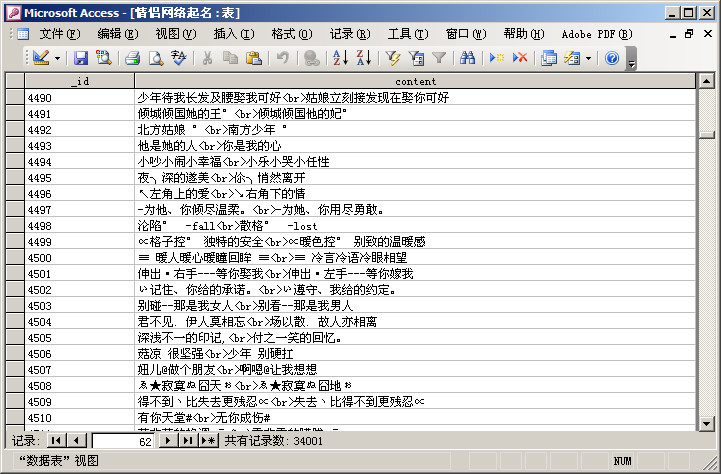Go to first record button
721x474 pixels.
click(x=57, y=440)
